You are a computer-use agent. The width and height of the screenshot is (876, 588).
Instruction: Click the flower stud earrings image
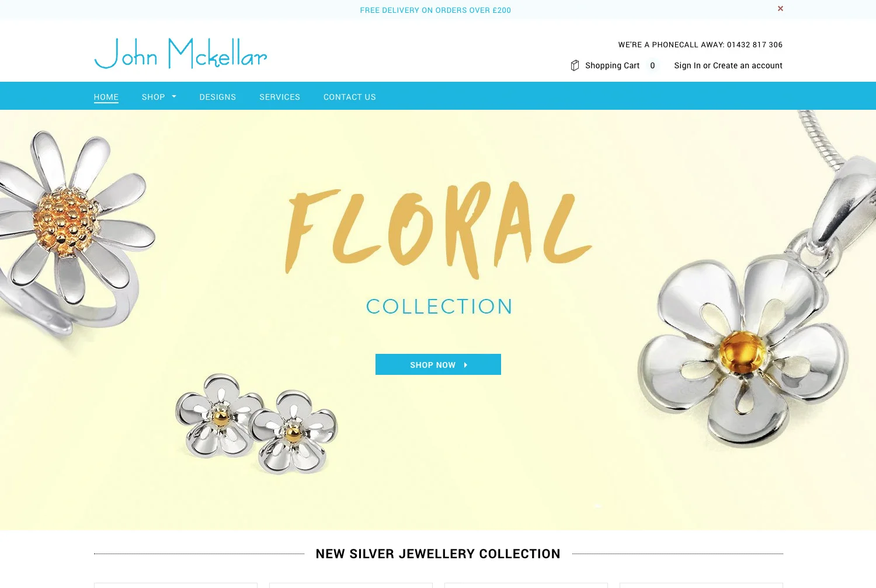tap(257, 423)
